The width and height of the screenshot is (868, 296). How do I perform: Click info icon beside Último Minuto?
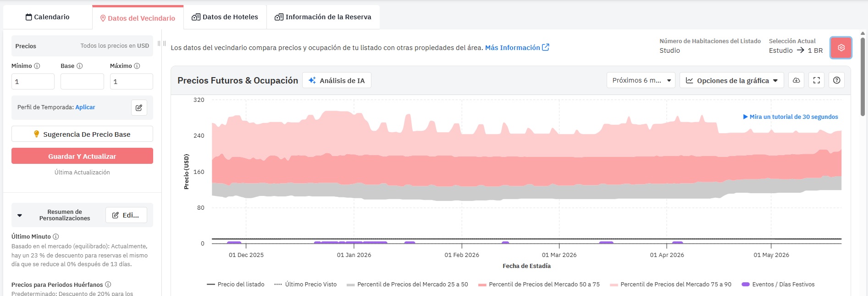56,237
